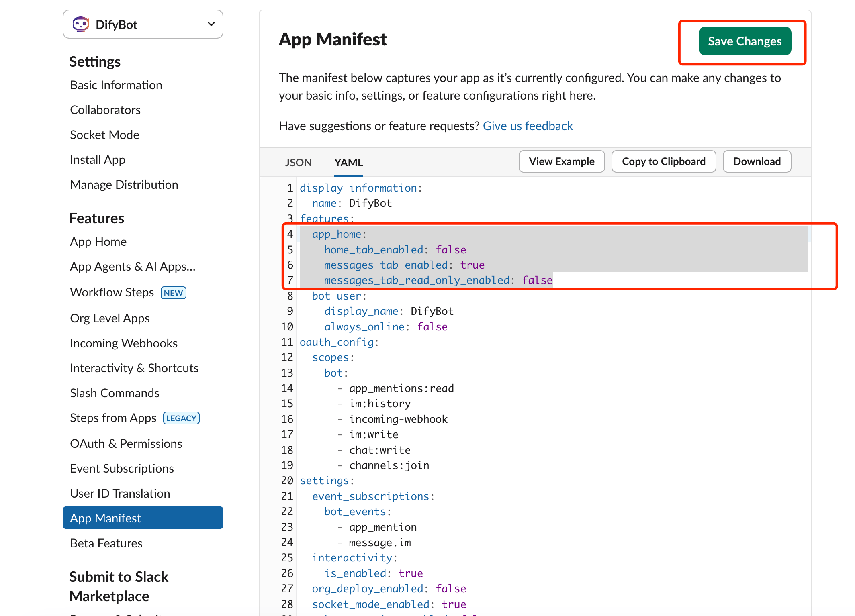Image resolution: width=855 pixels, height=616 pixels.
Task: Open Basic Information settings page
Action: point(116,85)
